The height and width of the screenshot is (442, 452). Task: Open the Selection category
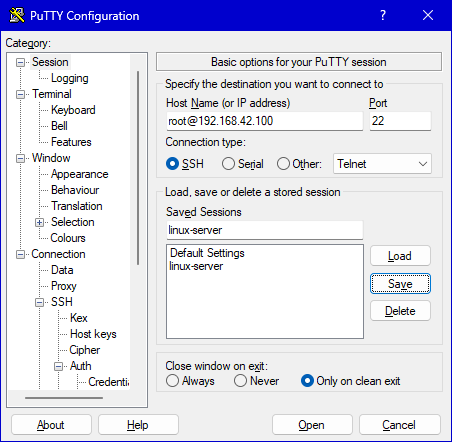coord(73,222)
